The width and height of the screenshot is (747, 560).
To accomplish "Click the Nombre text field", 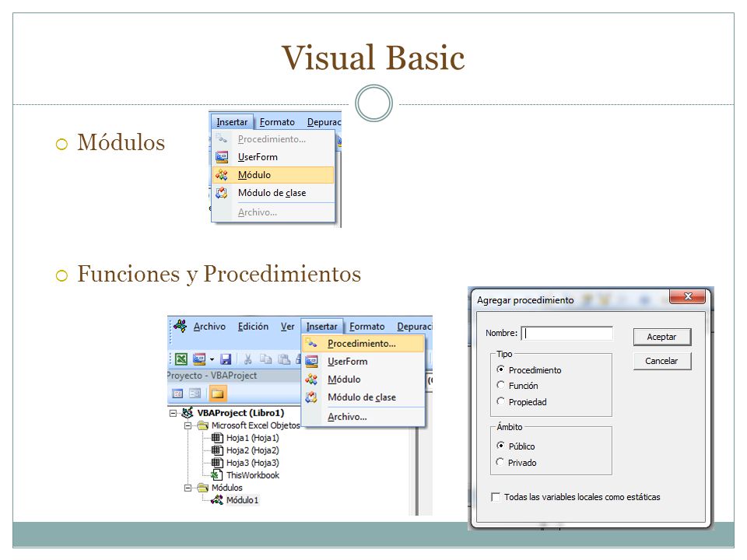I will tap(567, 334).
